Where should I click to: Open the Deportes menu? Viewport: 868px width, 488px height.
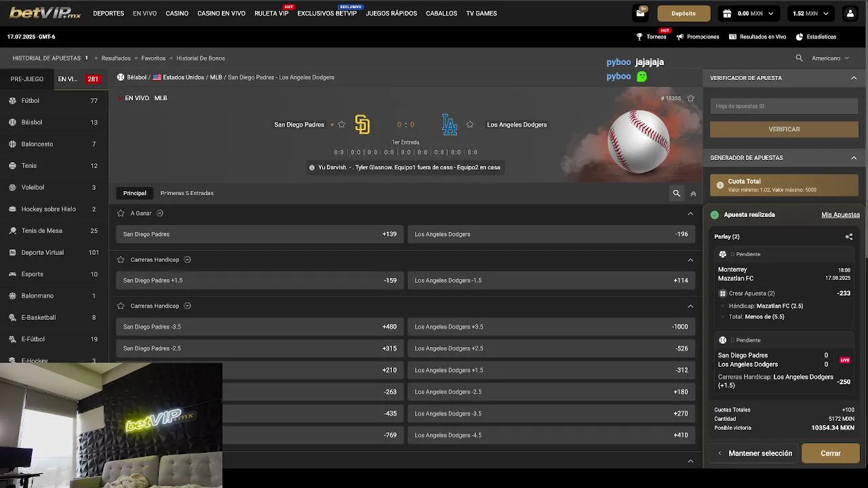click(108, 14)
